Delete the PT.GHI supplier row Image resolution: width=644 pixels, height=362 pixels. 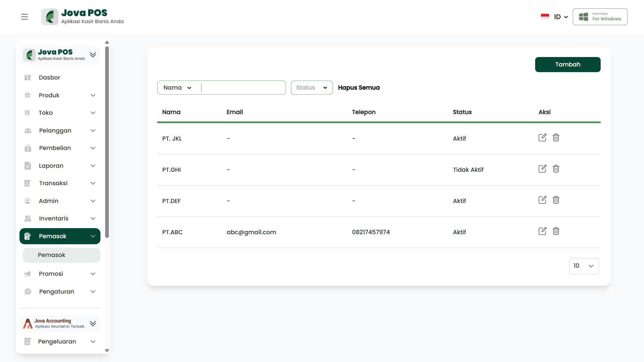coord(556,169)
